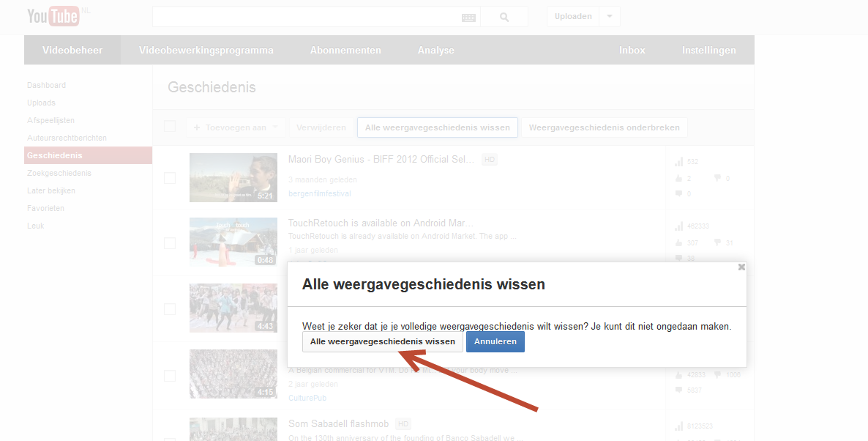Open Leuk in the sidebar

(36, 226)
